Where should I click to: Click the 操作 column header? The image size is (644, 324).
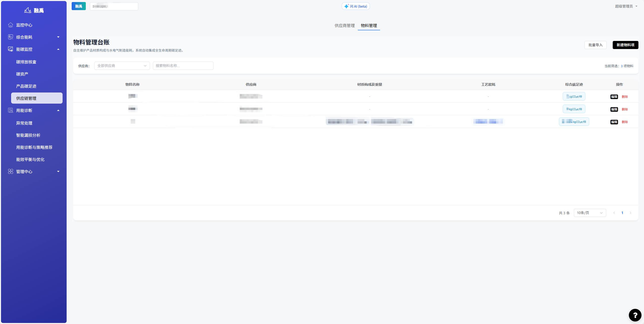pos(620,84)
